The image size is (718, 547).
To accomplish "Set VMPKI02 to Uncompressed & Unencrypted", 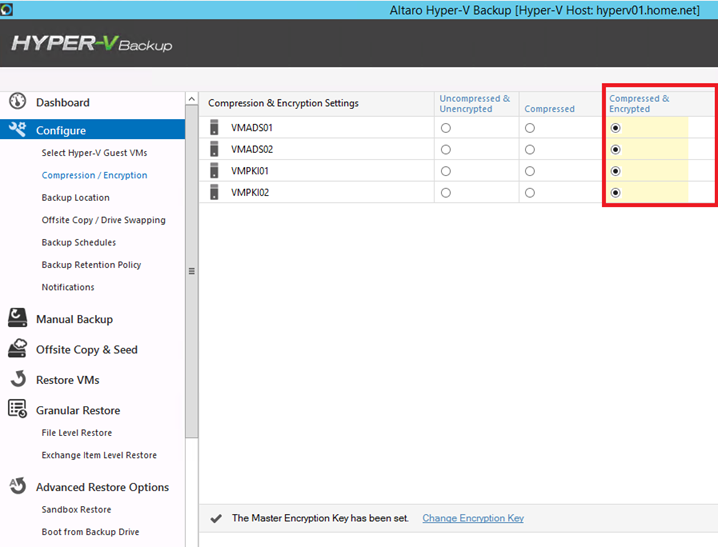I will (446, 193).
